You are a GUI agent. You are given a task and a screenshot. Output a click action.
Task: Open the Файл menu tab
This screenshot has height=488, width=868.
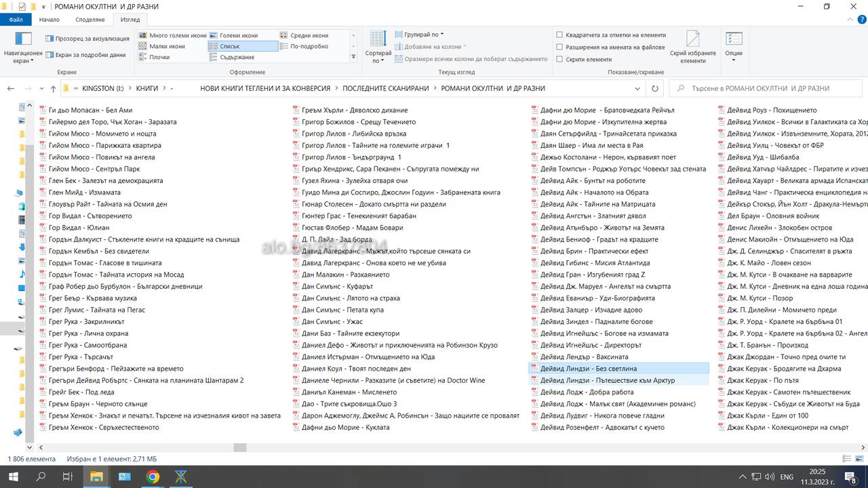pos(16,20)
